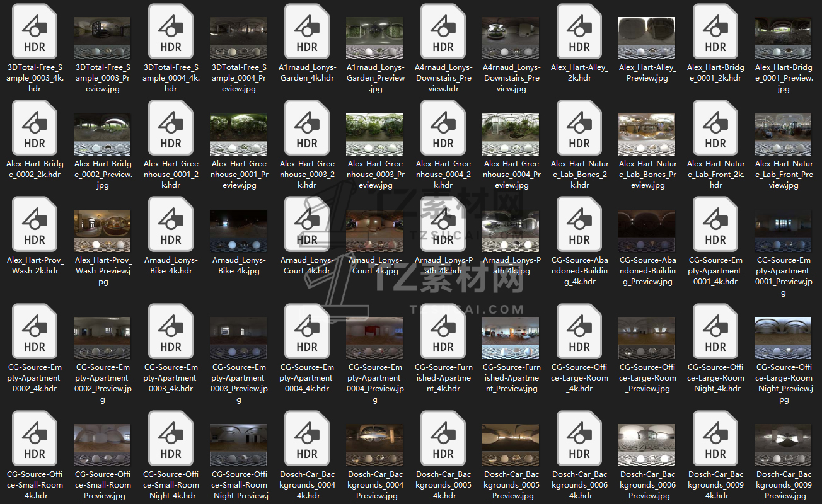
Task: Click the CG-Source-Furnished-Apartment_4k.hdr HDR icon
Action: pos(443,331)
